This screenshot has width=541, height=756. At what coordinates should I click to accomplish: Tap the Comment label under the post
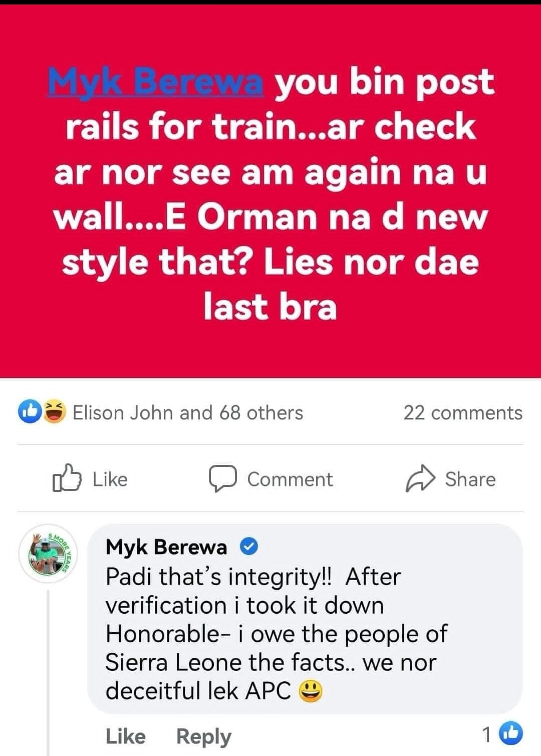[290, 479]
